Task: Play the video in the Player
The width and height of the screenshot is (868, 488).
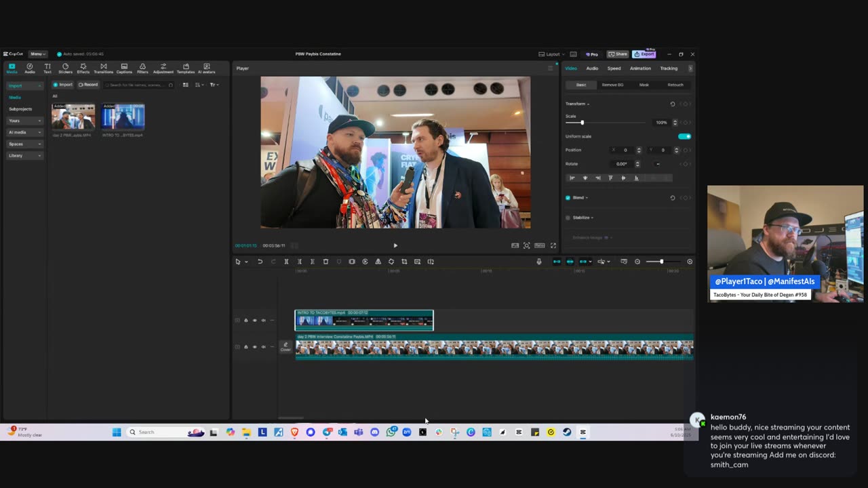Action: (395, 245)
